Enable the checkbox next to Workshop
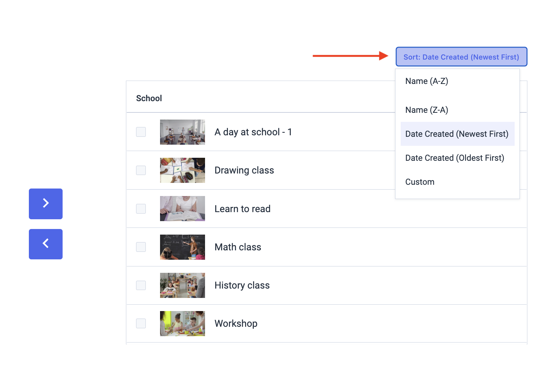539x392 pixels. (141, 323)
